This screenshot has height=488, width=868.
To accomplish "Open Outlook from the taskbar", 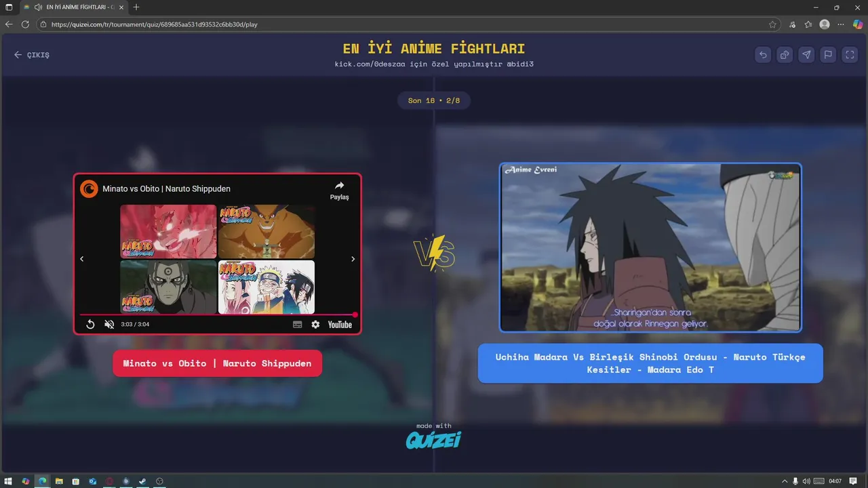I will coord(92,481).
